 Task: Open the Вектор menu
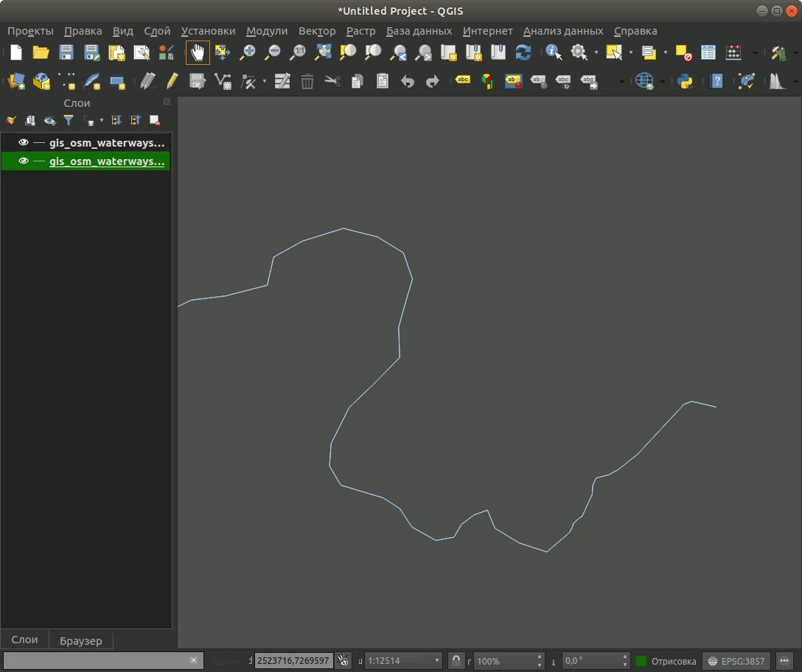click(x=317, y=31)
